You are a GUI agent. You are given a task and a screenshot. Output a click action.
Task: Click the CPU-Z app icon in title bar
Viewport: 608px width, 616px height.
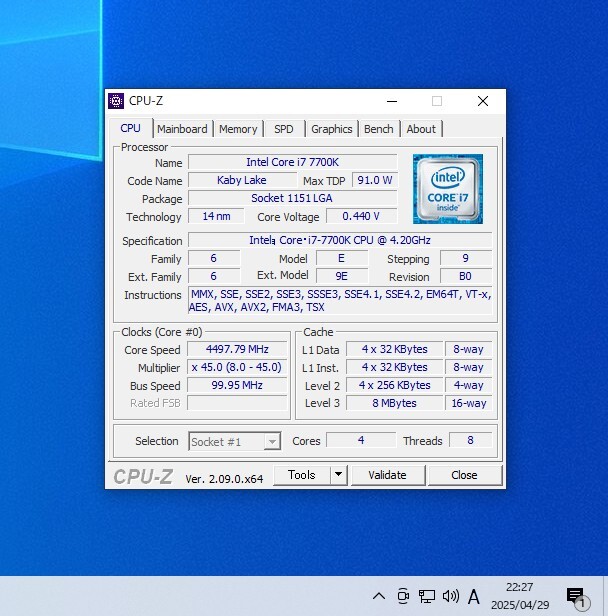coord(116,101)
